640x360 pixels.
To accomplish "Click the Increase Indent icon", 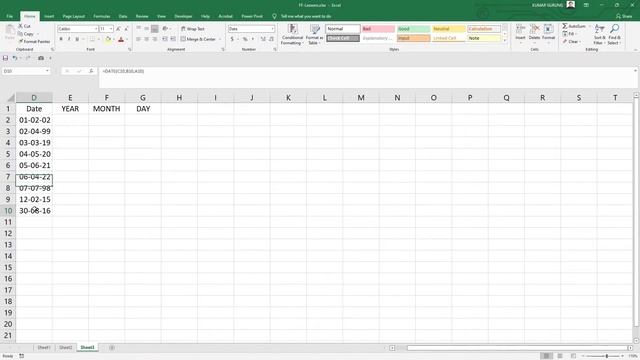I will pos(173,39).
